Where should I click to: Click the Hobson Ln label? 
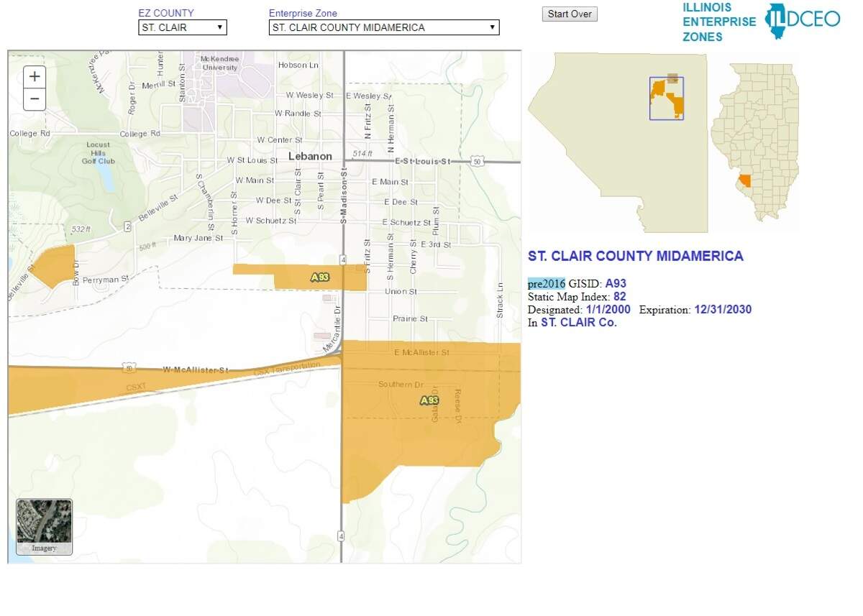[298, 65]
